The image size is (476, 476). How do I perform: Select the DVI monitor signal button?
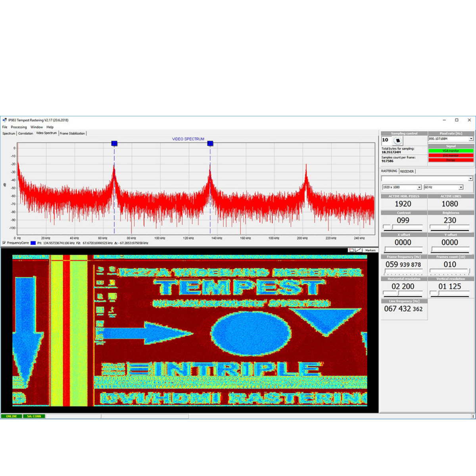tap(451, 155)
